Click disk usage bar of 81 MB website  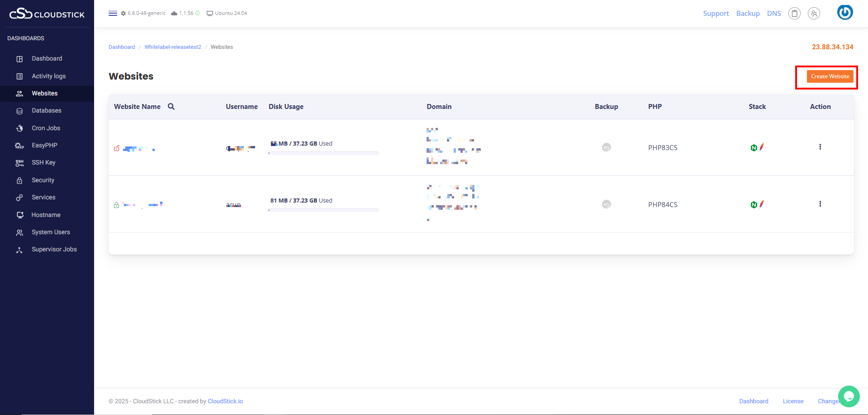323,210
